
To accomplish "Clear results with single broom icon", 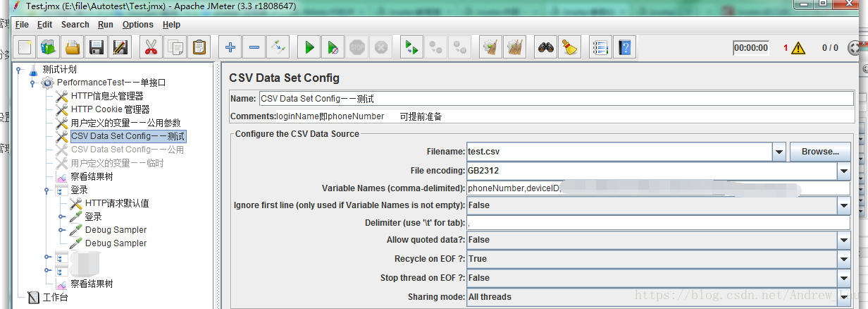I will [490, 47].
